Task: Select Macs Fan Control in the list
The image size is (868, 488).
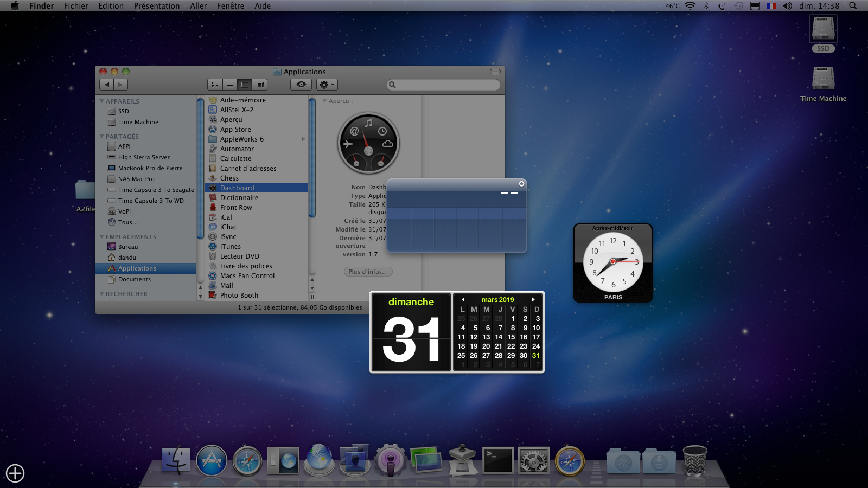Action: [247, 276]
